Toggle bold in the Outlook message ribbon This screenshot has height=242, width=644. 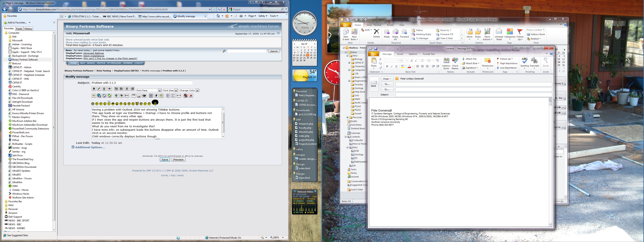387,66
